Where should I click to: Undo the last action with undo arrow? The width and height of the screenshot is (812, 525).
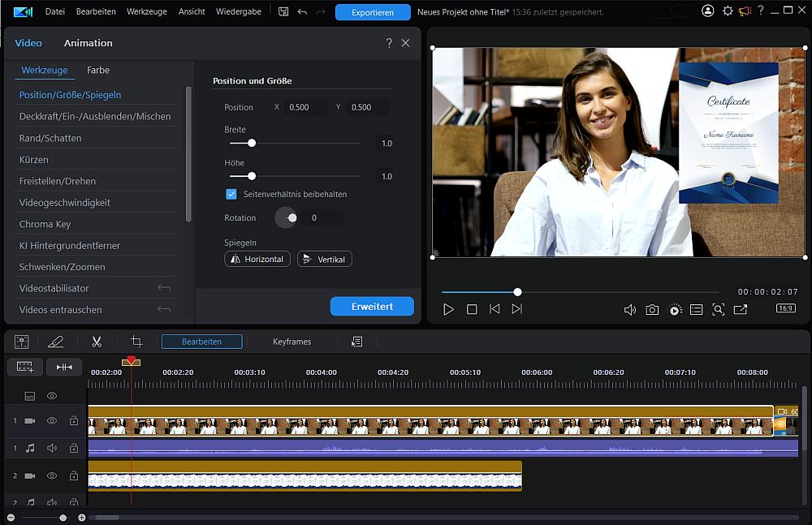tap(303, 12)
